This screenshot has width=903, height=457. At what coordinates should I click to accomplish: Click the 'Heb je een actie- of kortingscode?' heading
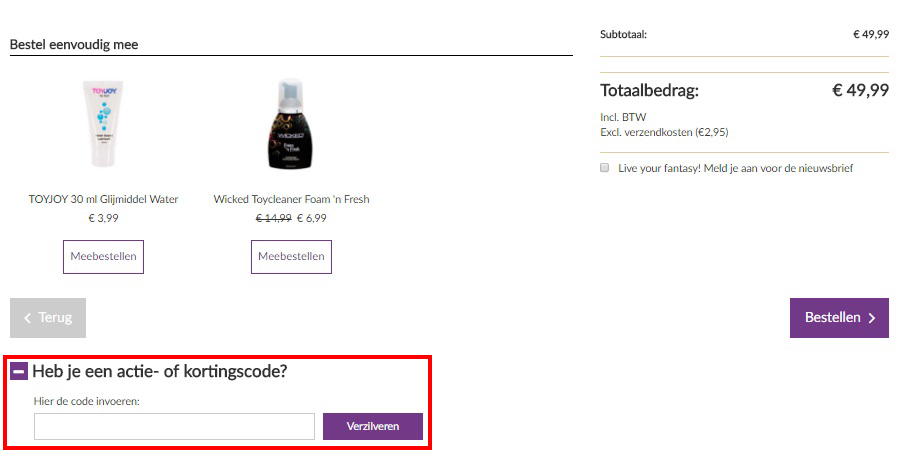click(160, 371)
